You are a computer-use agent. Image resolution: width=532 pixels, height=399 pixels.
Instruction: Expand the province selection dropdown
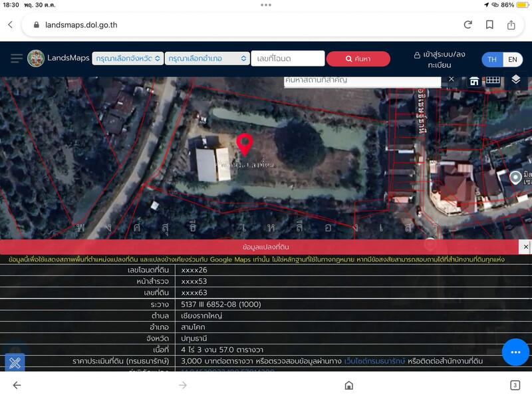(128, 59)
